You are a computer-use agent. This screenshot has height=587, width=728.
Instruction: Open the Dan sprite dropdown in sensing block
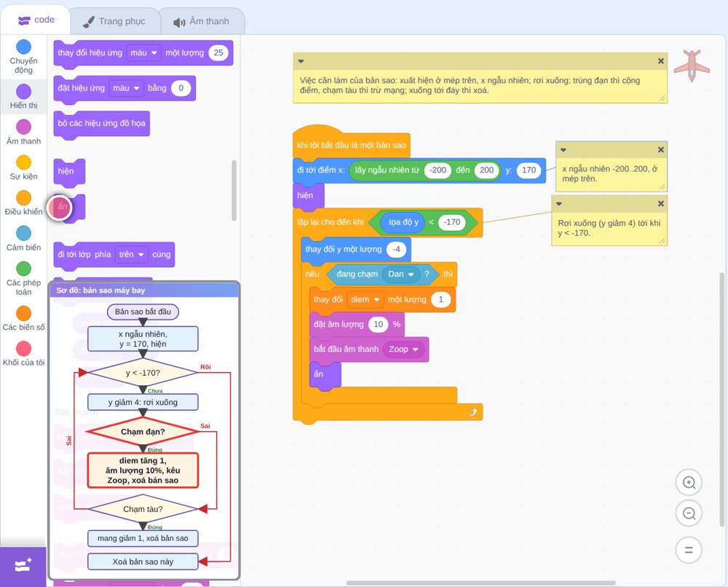coord(401,274)
